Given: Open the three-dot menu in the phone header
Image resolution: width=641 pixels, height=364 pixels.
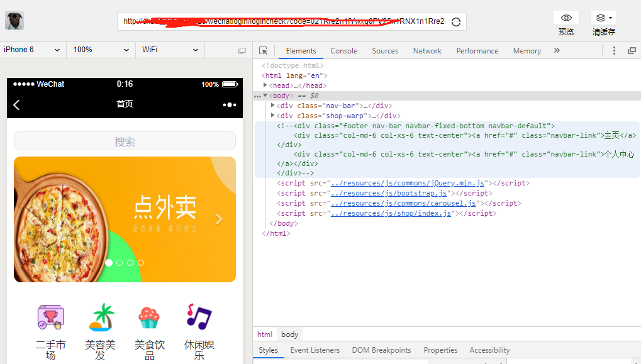Looking at the screenshot, I should [230, 105].
